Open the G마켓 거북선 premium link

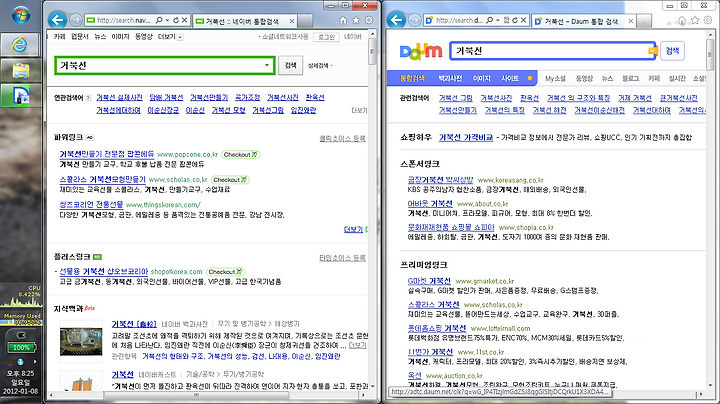[x=429, y=281]
